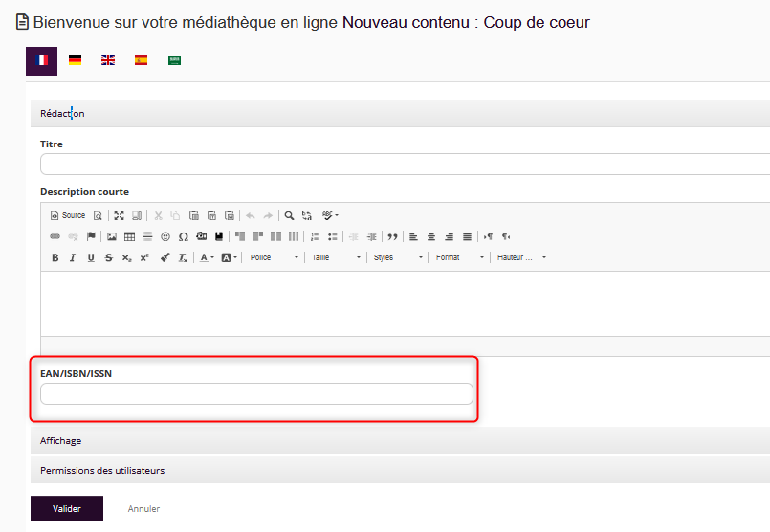Expand the Affichage section
770x532 pixels.
click(x=61, y=440)
